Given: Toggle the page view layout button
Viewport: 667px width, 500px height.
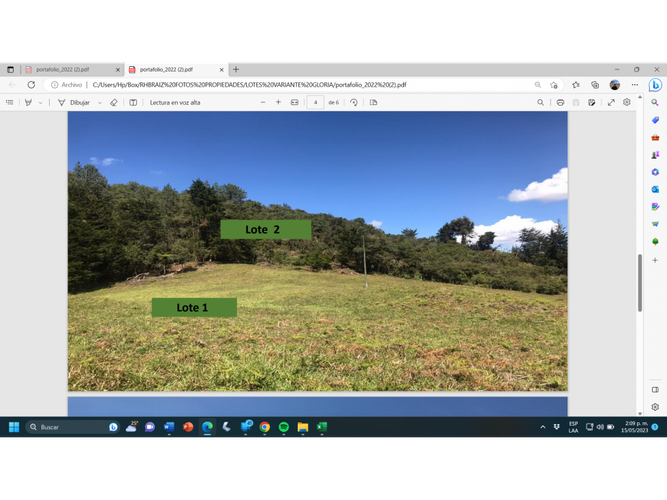Looking at the screenshot, I should coord(373,103).
